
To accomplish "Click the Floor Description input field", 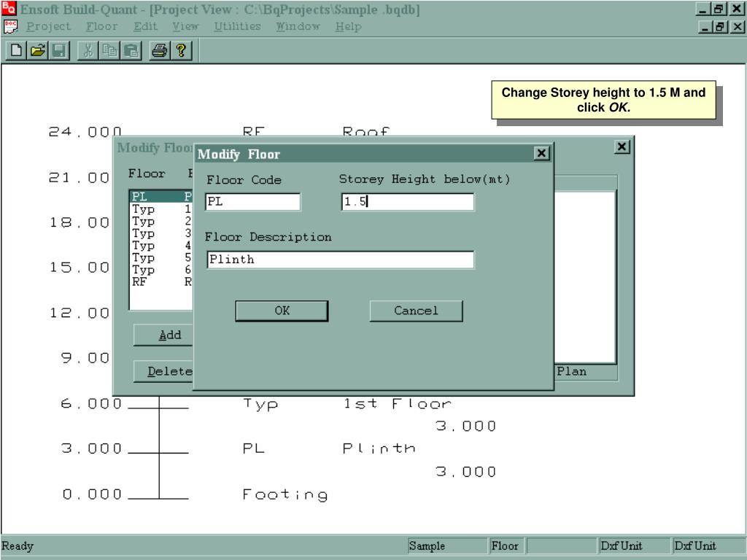I will pyautogui.click(x=341, y=260).
